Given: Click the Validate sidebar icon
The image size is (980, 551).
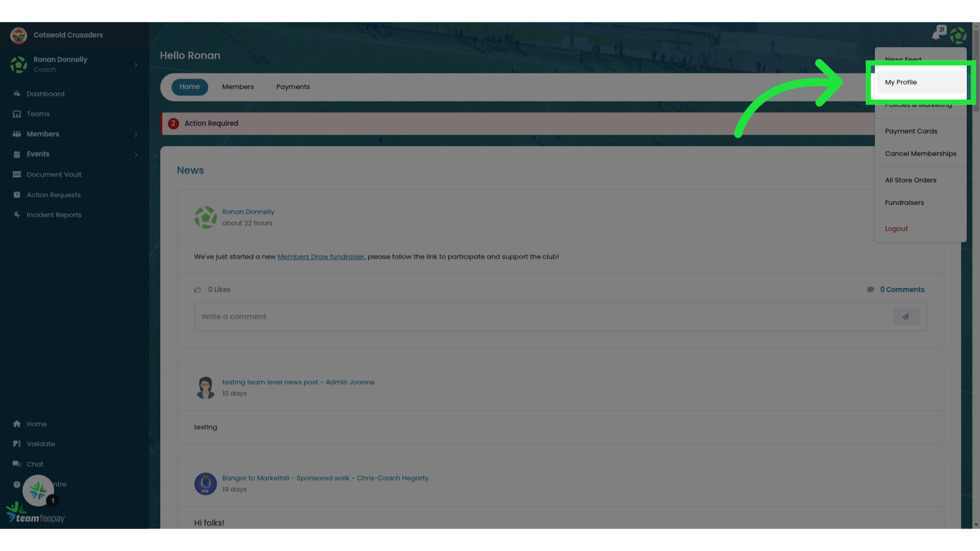Looking at the screenshot, I should [17, 444].
